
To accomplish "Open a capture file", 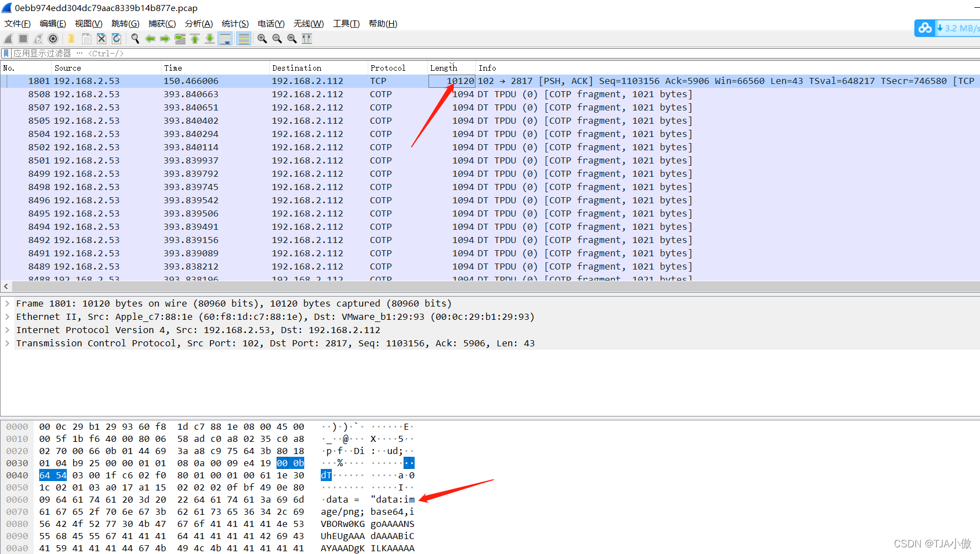I will coord(71,38).
